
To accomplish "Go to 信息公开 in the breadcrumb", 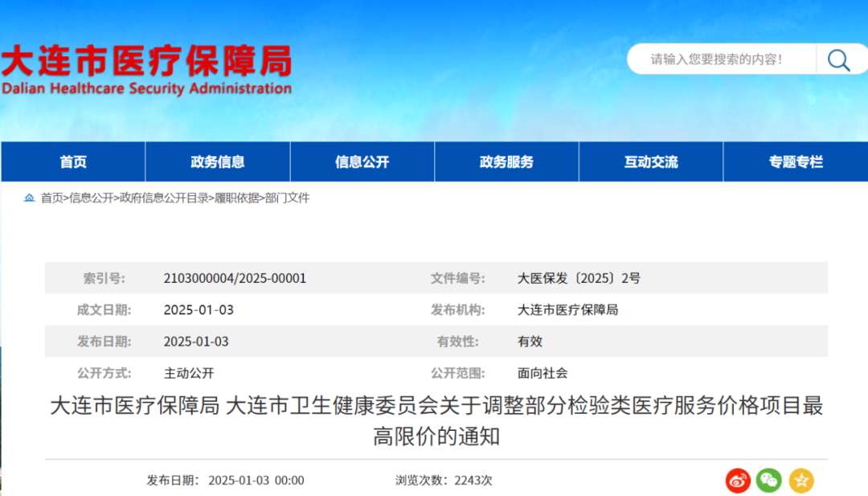I will [92, 198].
